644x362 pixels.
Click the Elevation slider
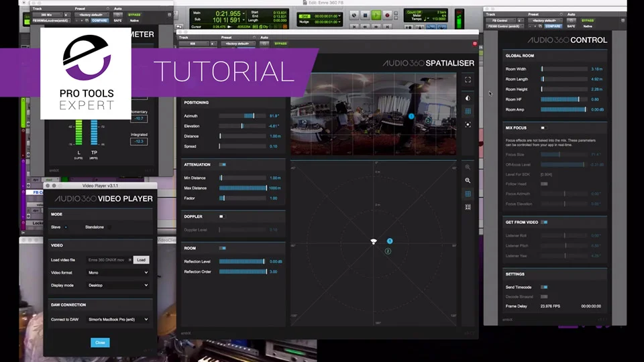pos(242,126)
